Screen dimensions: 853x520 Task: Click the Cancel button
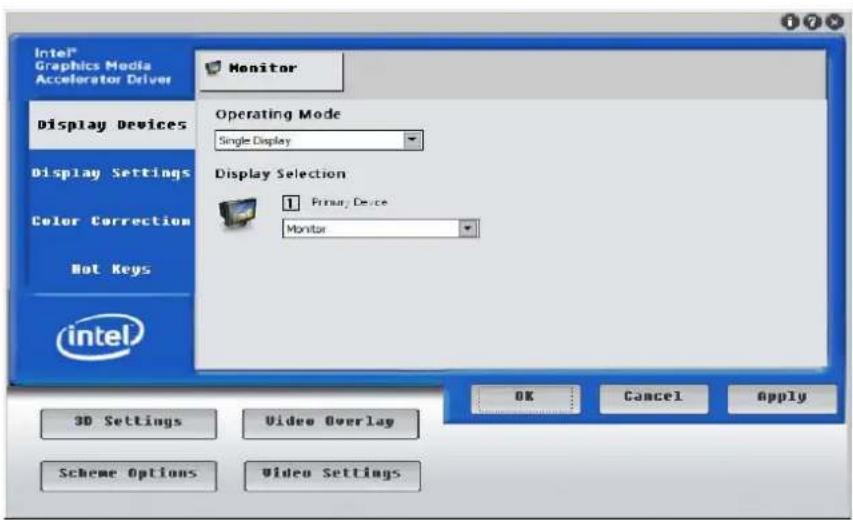[x=653, y=399]
